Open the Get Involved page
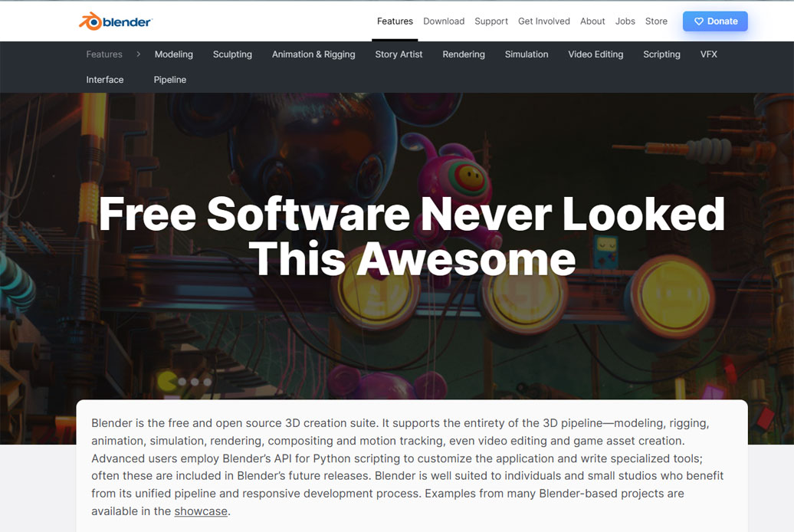794x532 pixels. (544, 21)
